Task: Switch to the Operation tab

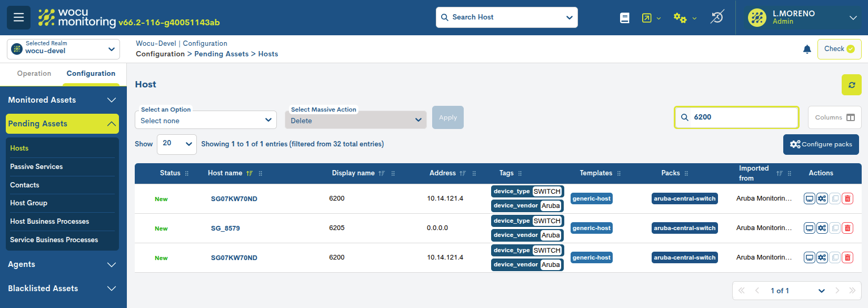Action: pos(34,74)
